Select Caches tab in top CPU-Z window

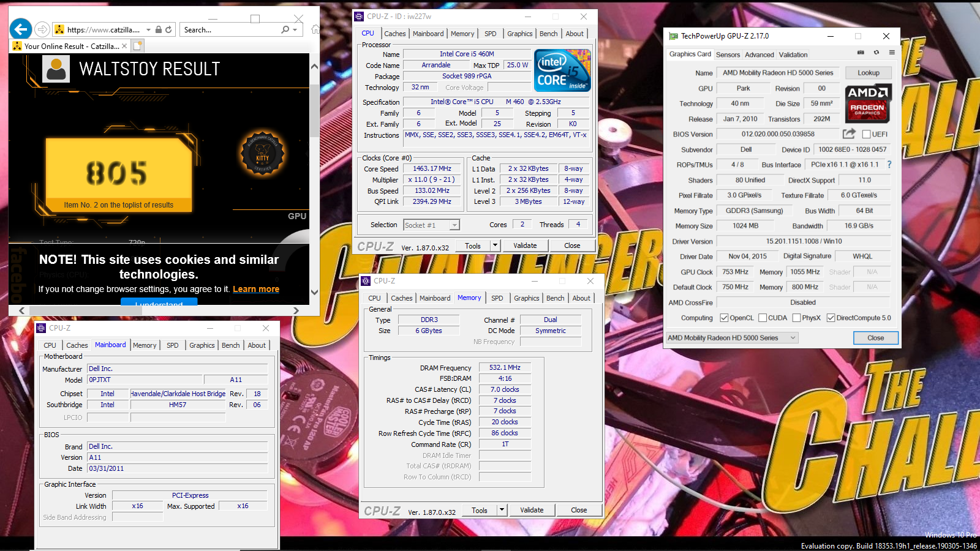point(395,34)
